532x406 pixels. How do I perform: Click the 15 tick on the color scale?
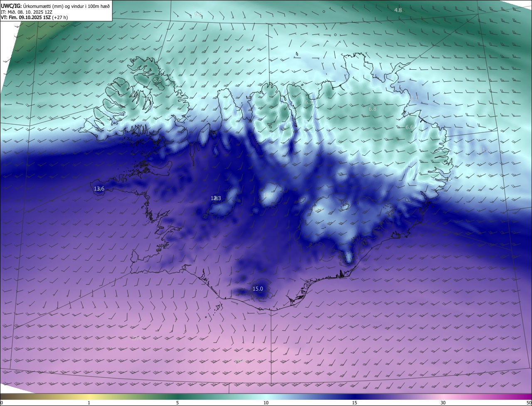tap(355, 403)
